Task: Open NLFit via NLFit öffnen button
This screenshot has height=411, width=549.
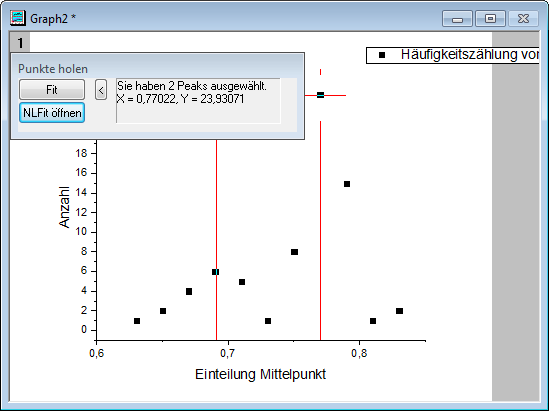Action: pyautogui.click(x=52, y=113)
